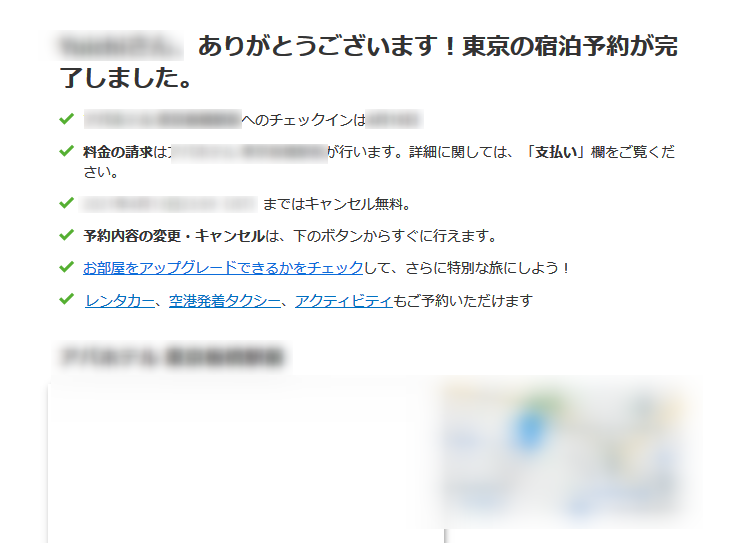Click the checkmark beside the room upgrade link
Viewport: 733px width, 543px height.
(66, 268)
